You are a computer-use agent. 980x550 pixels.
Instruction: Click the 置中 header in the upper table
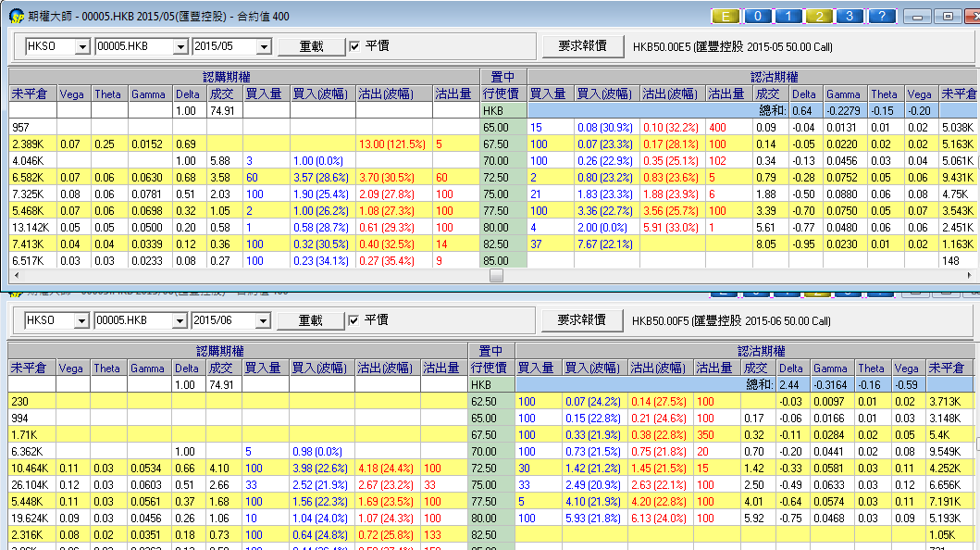[x=503, y=77]
